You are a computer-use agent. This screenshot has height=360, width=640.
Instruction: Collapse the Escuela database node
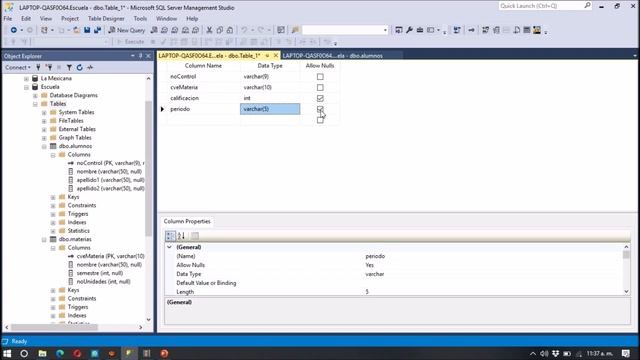(27, 87)
